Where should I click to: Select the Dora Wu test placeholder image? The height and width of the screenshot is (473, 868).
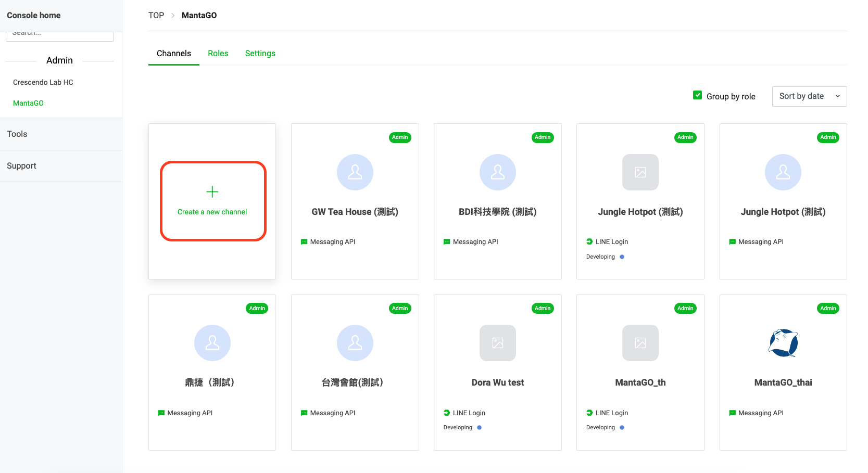(497, 343)
